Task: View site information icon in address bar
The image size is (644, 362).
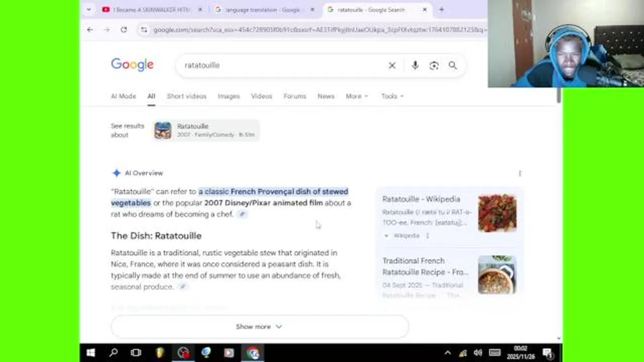Action: click(x=144, y=30)
